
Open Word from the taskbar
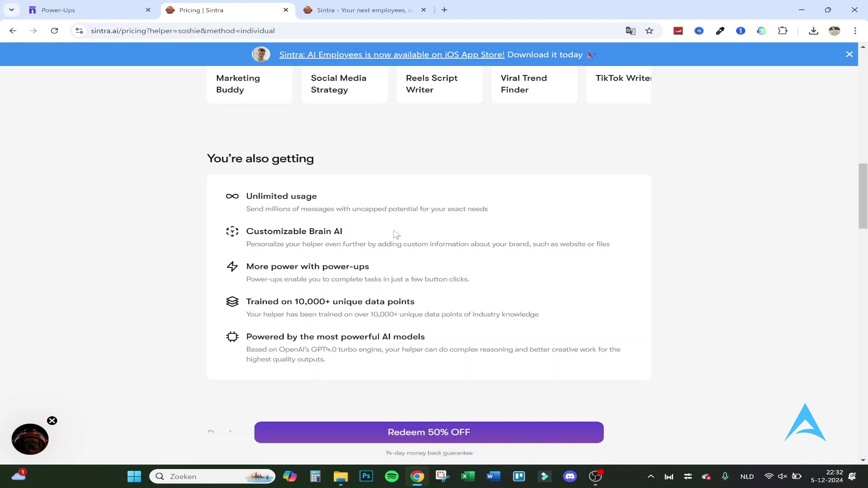click(493, 476)
